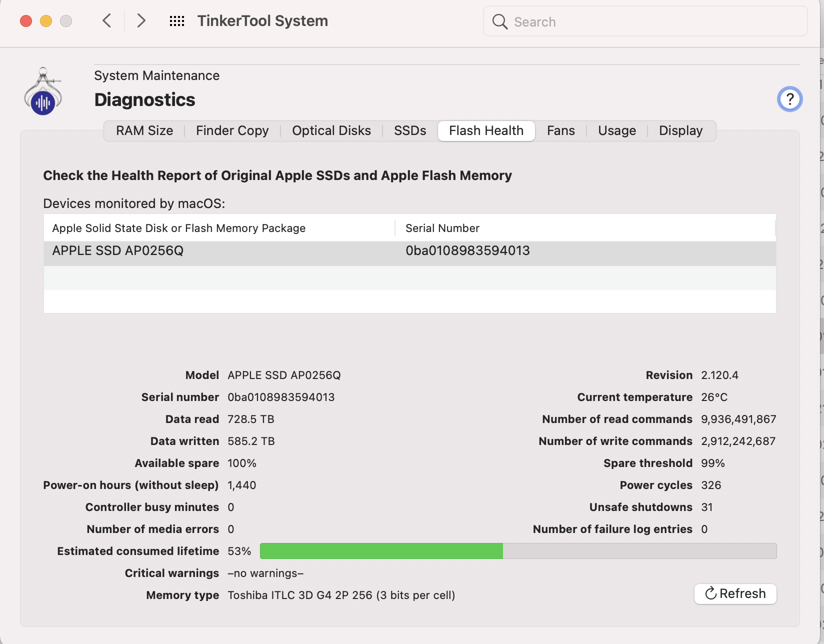Close the TinkerTool System window
This screenshot has height=644, width=824.
coord(26,21)
